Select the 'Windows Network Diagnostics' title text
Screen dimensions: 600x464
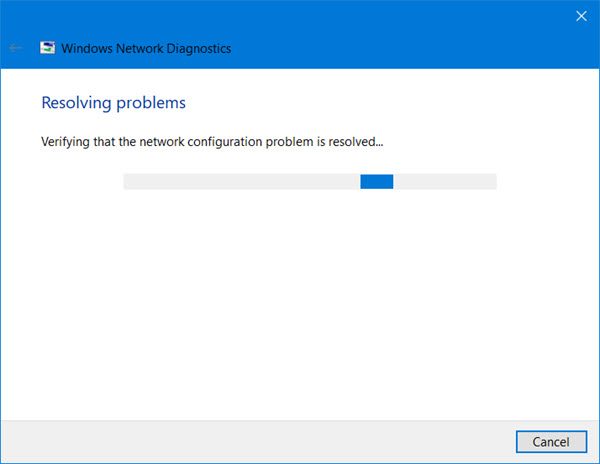click(x=146, y=49)
